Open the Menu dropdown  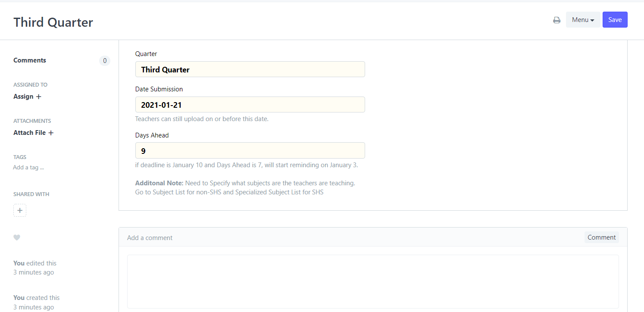pyautogui.click(x=583, y=20)
